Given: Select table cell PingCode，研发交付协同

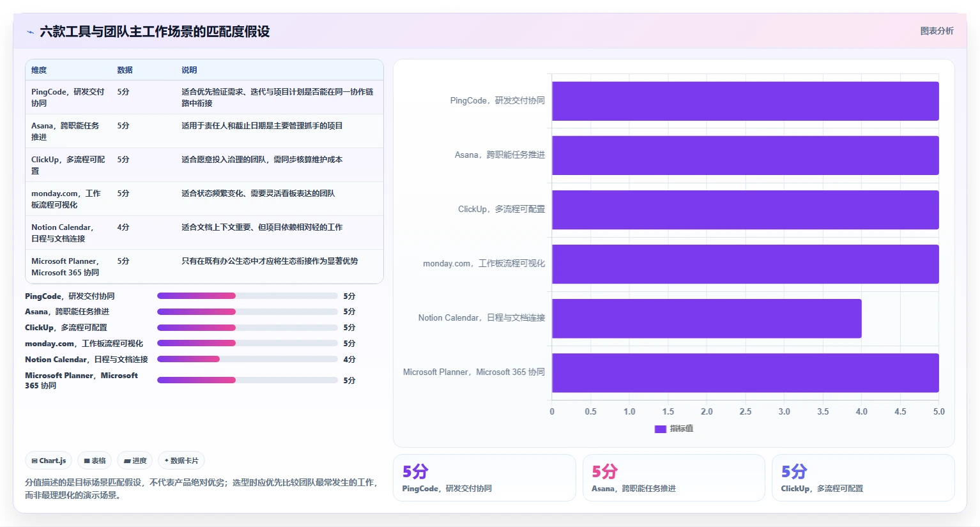Looking at the screenshot, I should point(68,98).
